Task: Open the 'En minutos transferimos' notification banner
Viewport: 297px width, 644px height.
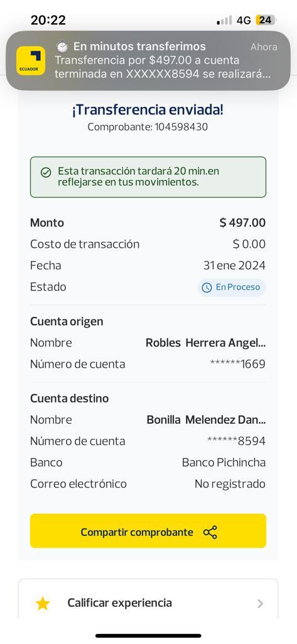Action: [x=148, y=60]
